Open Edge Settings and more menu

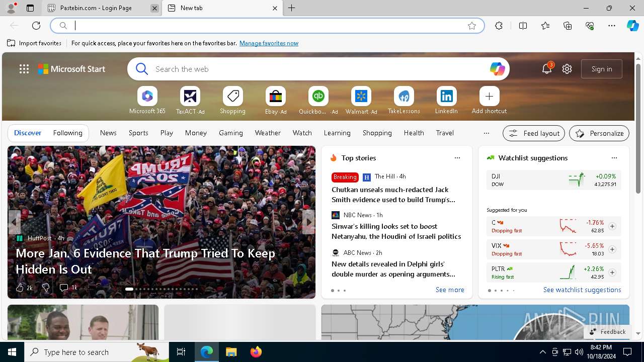pos(612,26)
